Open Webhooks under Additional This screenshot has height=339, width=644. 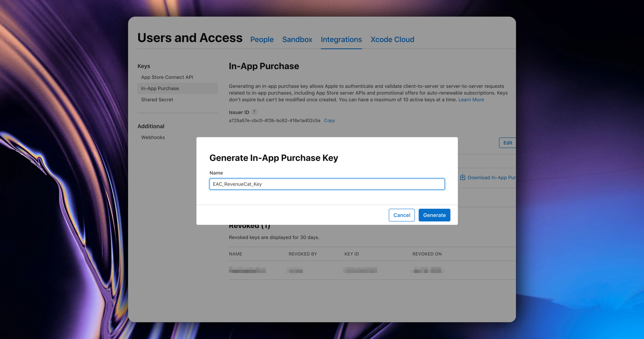(153, 137)
